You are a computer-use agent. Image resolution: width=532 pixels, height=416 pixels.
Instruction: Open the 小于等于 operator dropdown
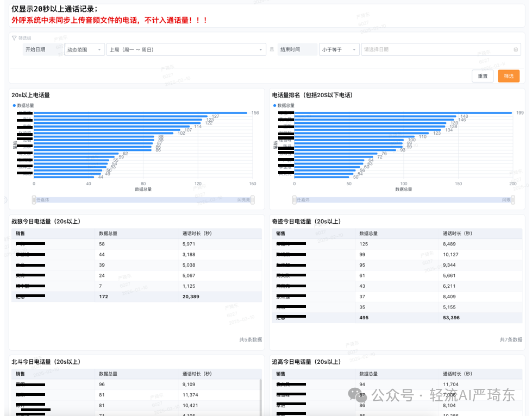(x=339, y=49)
